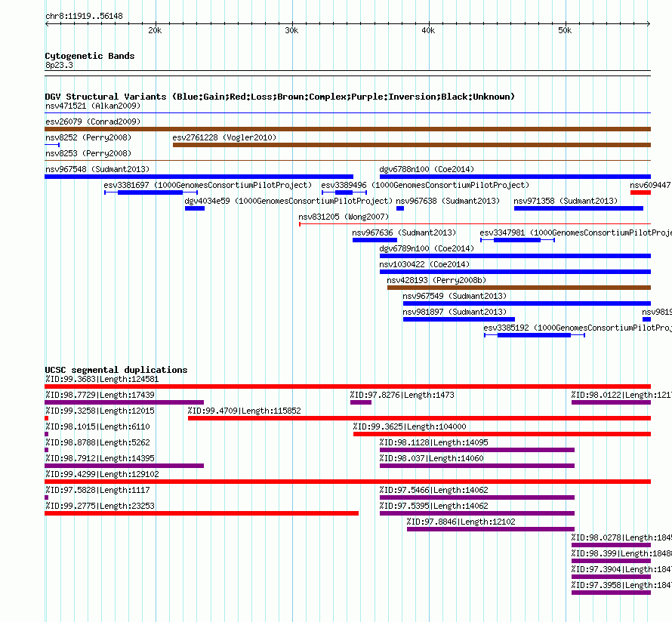The height and width of the screenshot is (622, 672).
Task: Click duplication %ID:99.3258|Length:12015 label
Action: point(100,411)
